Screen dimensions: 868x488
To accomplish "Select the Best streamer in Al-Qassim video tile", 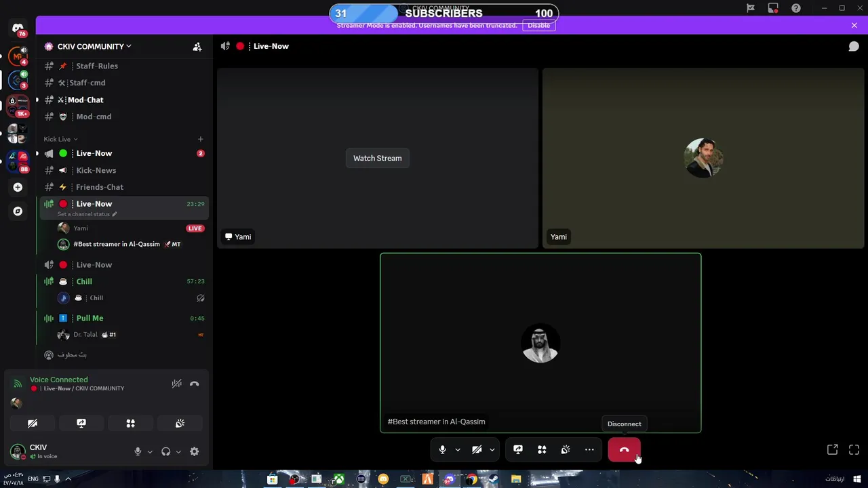I will [x=540, y=343].
